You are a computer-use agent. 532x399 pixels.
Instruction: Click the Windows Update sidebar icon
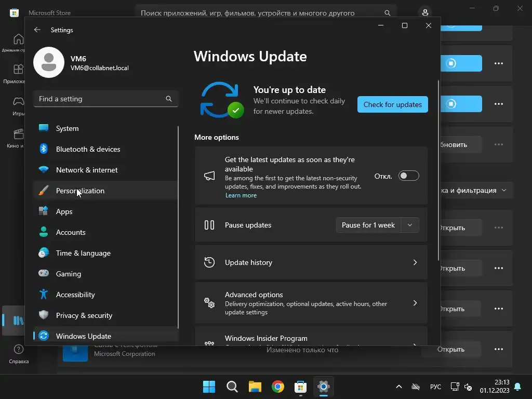(44, 336)
